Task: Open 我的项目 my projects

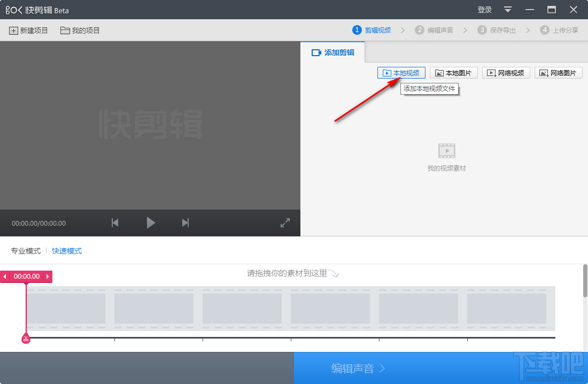Action: point(80,30)
